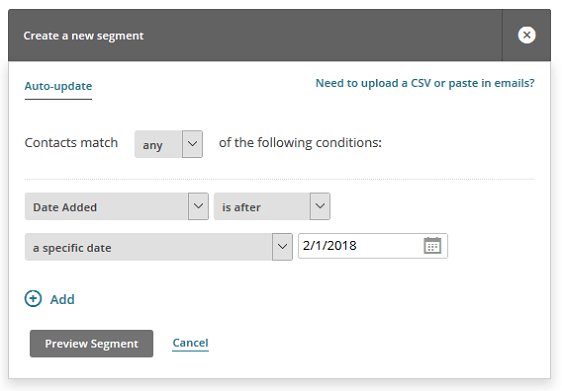Screen dimensions: 562x391
Task: Click the Preview Segment button
Action: [91, 344]
